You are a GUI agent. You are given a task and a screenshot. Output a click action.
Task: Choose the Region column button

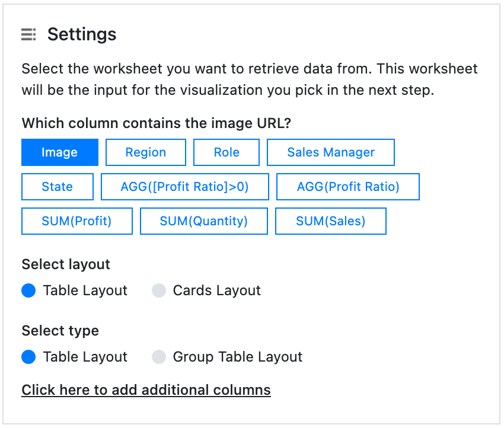pyautogui.click(x=146, y=152)
